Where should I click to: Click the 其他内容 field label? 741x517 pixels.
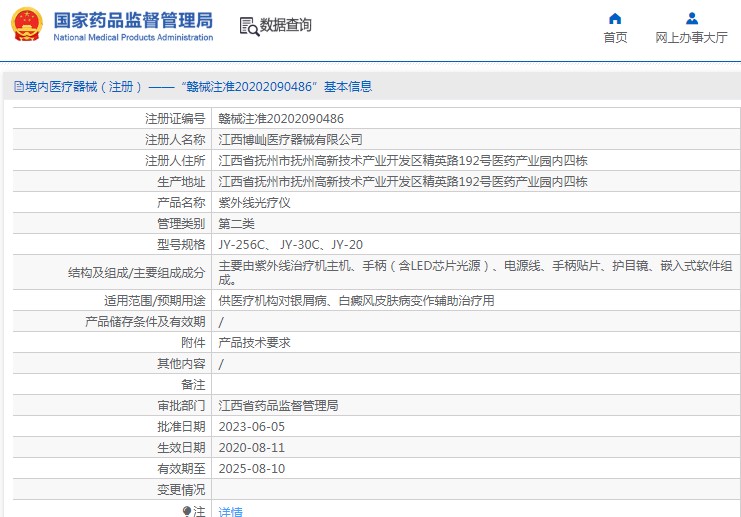(181, 363)
